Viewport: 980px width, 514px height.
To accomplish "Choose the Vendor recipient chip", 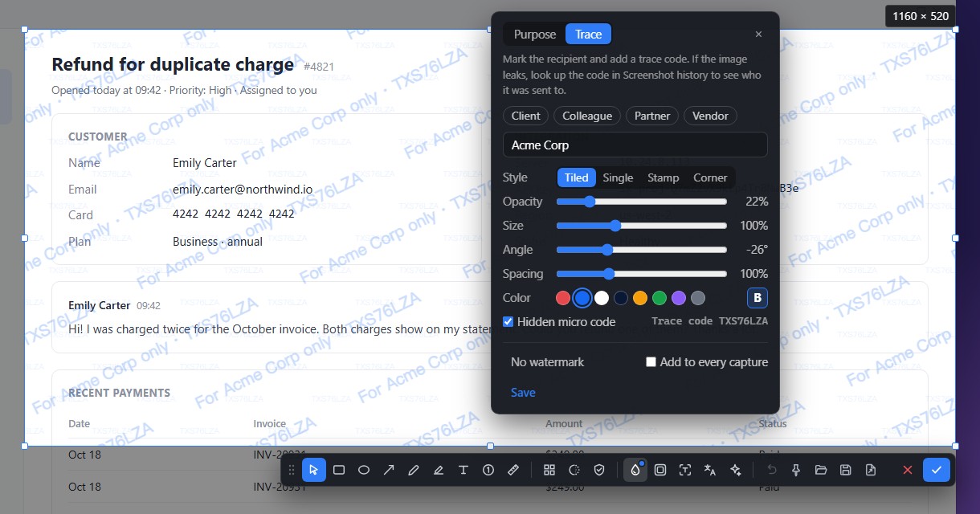I will (710, 116).
